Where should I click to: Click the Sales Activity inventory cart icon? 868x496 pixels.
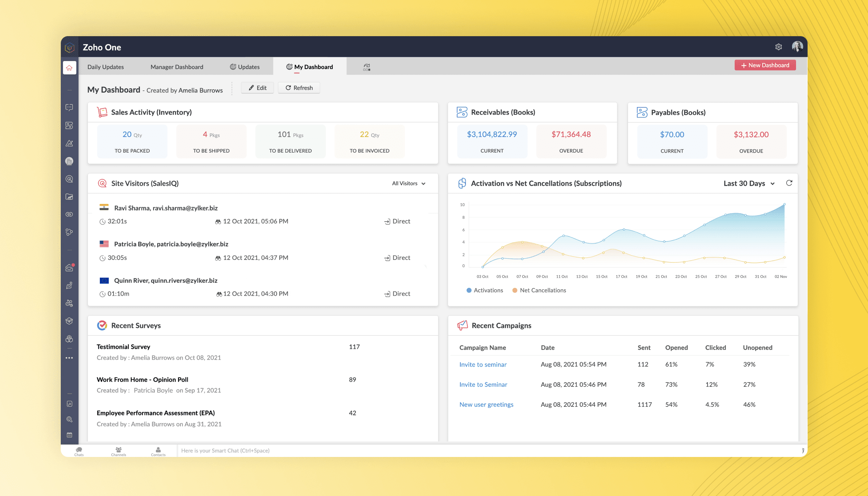(102, 112)
